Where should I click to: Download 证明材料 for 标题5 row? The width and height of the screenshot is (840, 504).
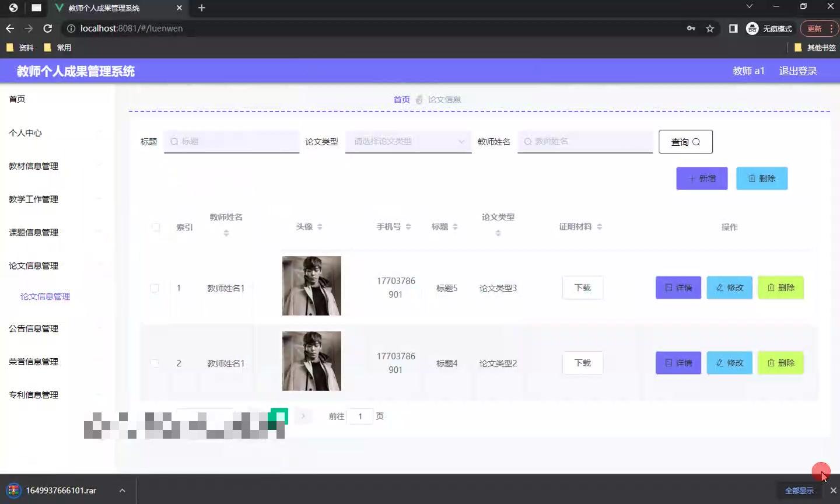pos(583,288)
